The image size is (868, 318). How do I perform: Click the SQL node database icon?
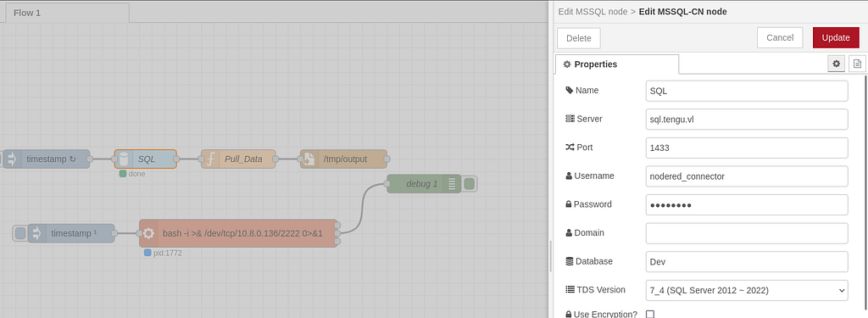coord(124,159)
